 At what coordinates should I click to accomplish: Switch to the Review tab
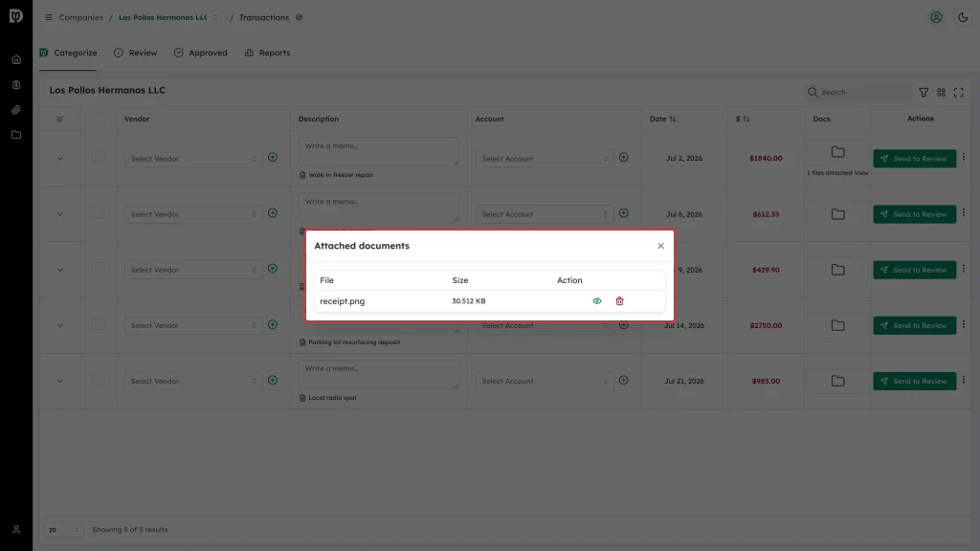click(136, 54)
